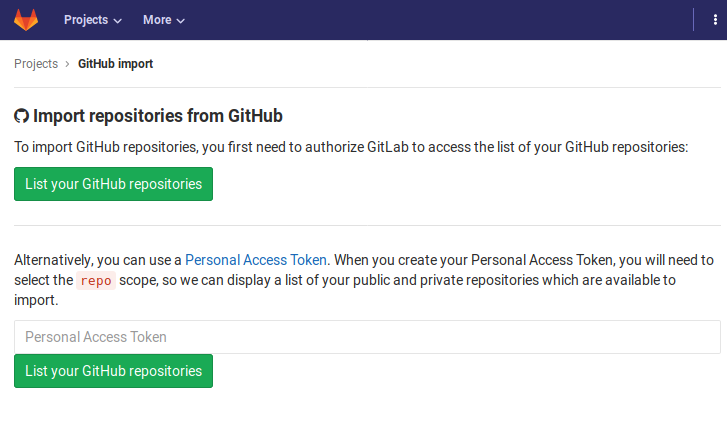The width and height of the screenshot is (727, 437).
Task: Expand the More dropdown chevron arrow
Action: 181,21
